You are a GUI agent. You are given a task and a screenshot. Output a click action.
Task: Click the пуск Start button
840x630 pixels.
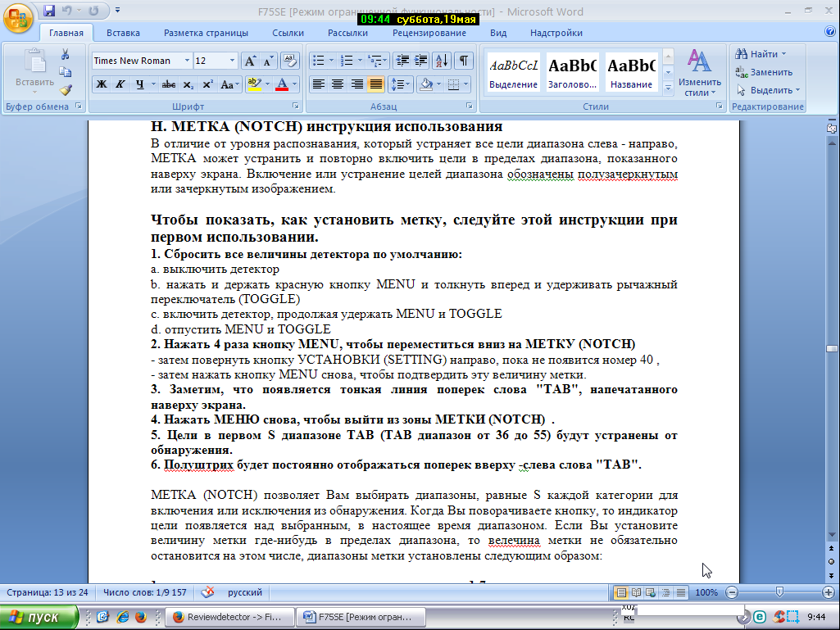(x=39, y=617)
